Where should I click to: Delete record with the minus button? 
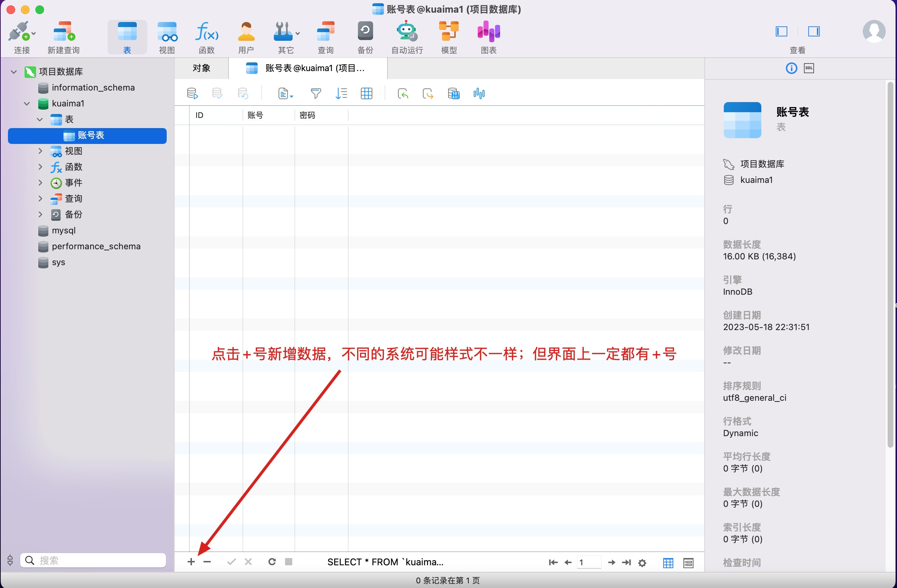tap(207, 562)
